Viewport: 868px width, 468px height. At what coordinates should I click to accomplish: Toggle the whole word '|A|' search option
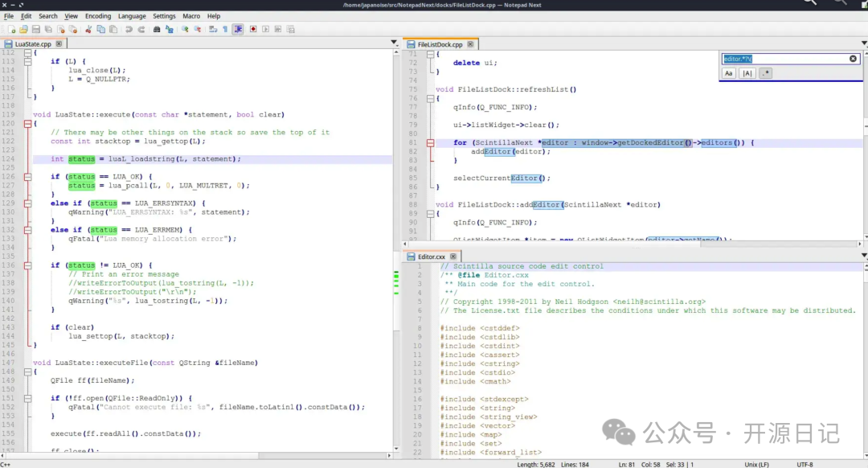747,73
